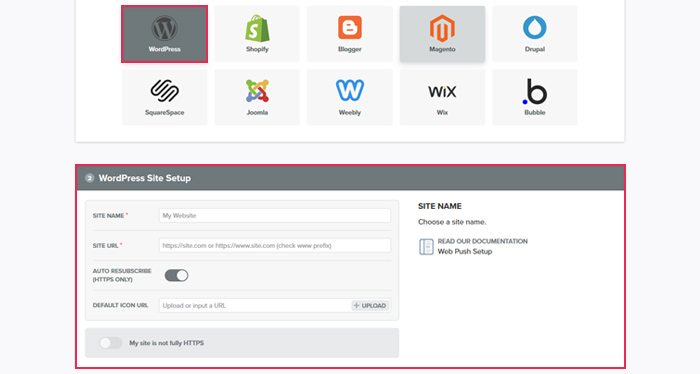The width and height of the screenshot is (700, 374).
Task: Pick the Joomla platform tile
Action: 257,97
